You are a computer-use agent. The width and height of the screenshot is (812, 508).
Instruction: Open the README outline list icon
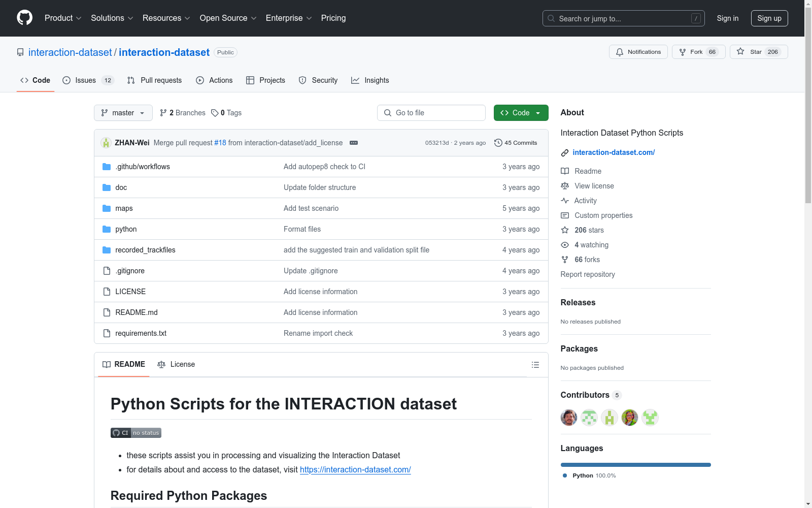pyautogui.click(x=535, y=365)
